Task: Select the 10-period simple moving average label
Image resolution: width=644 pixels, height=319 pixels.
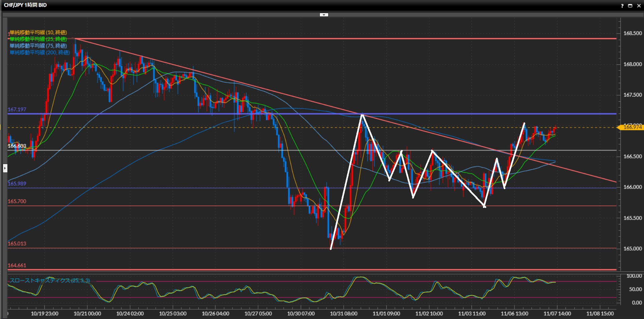Action: click(x=38, y=33)
